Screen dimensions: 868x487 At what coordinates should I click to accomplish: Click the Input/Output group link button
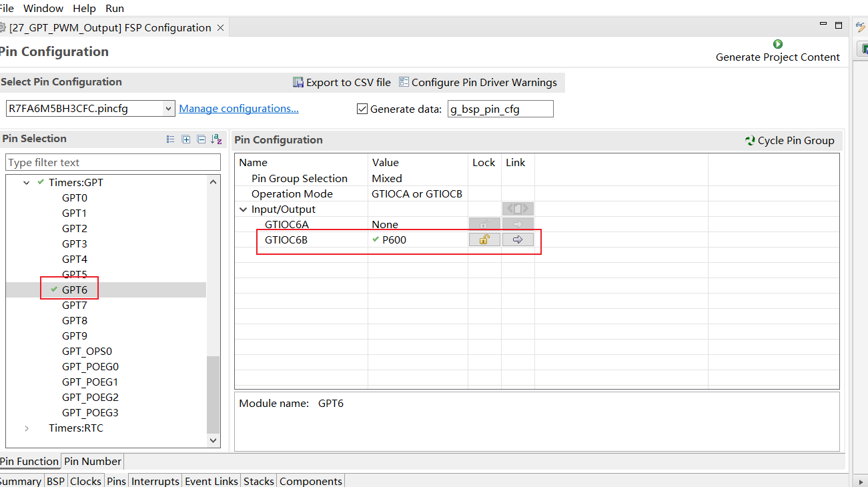pos(518,209)
